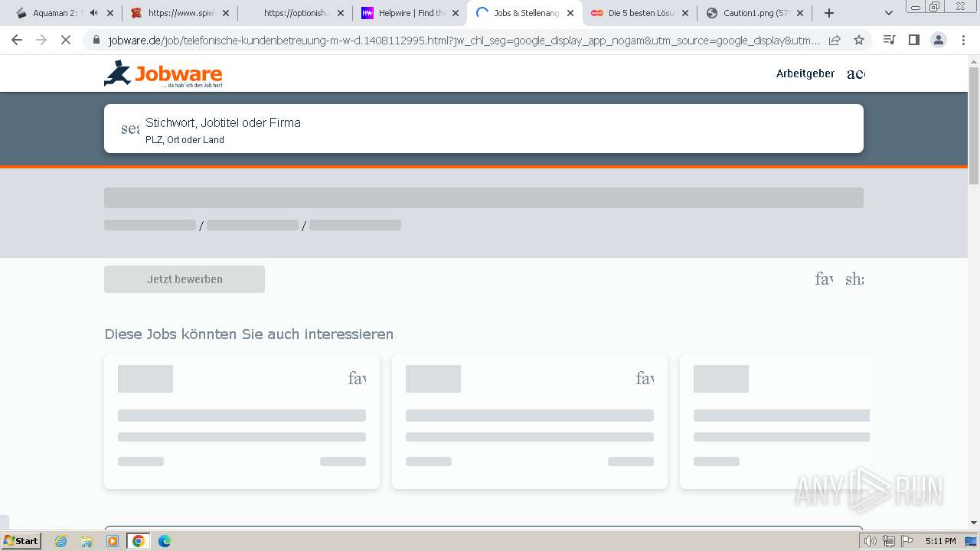Image resolution: width=980 pixels, height=551 pixels.
Task: Click the address bar URL
Action: pyautogui.click(x=463, y=40)
